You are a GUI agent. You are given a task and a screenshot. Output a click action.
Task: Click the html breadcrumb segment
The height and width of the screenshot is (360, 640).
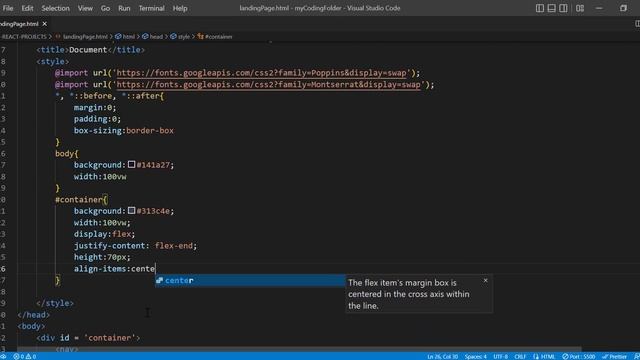[125, 37]
